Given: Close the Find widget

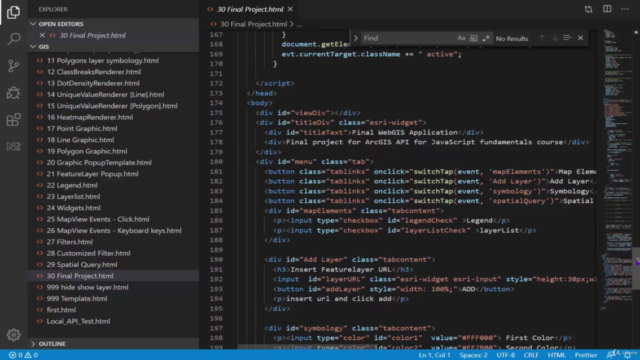Looking at the screenshot, I should [x=580, y=38].
